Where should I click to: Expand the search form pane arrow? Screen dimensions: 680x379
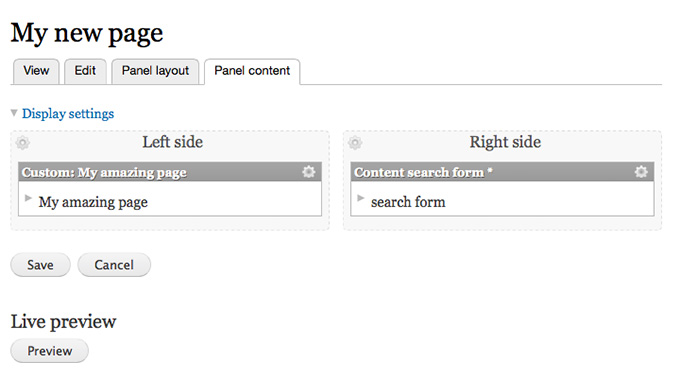360,198
